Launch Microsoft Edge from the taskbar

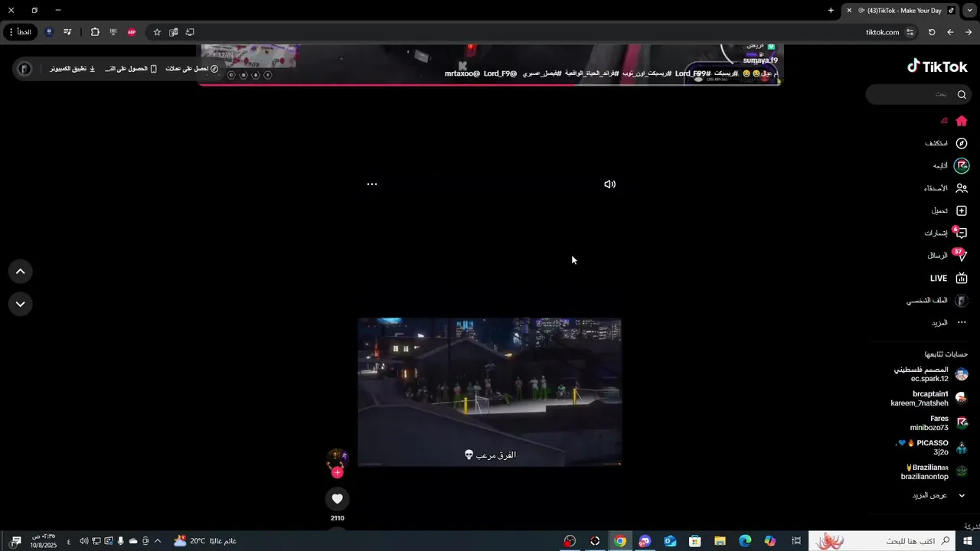[745, 541]
